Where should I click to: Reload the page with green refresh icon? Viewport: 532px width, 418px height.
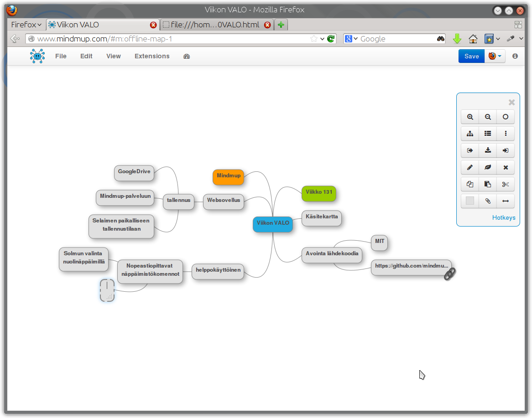point(331,39)
